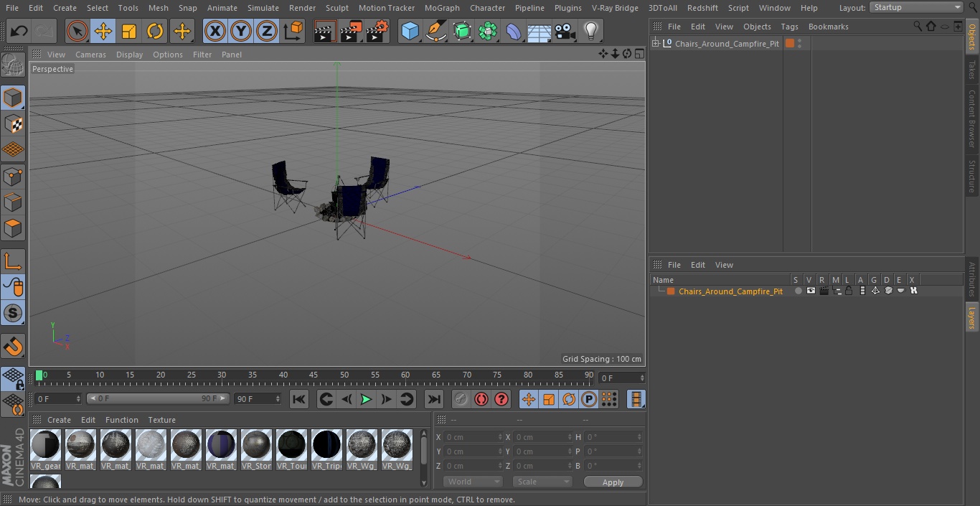Switch to Points mode
The width and height of the screenshot is (980, 506).
13,177
